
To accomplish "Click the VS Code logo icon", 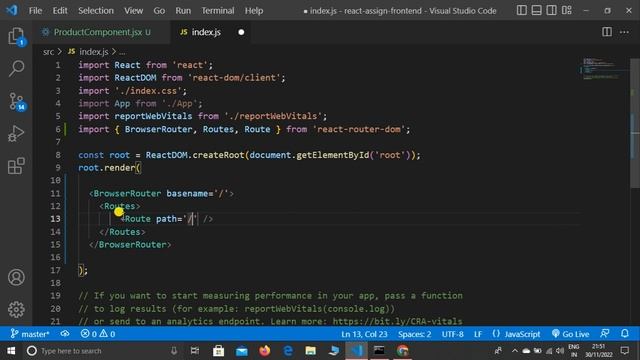I will click(x=12, y=10).
